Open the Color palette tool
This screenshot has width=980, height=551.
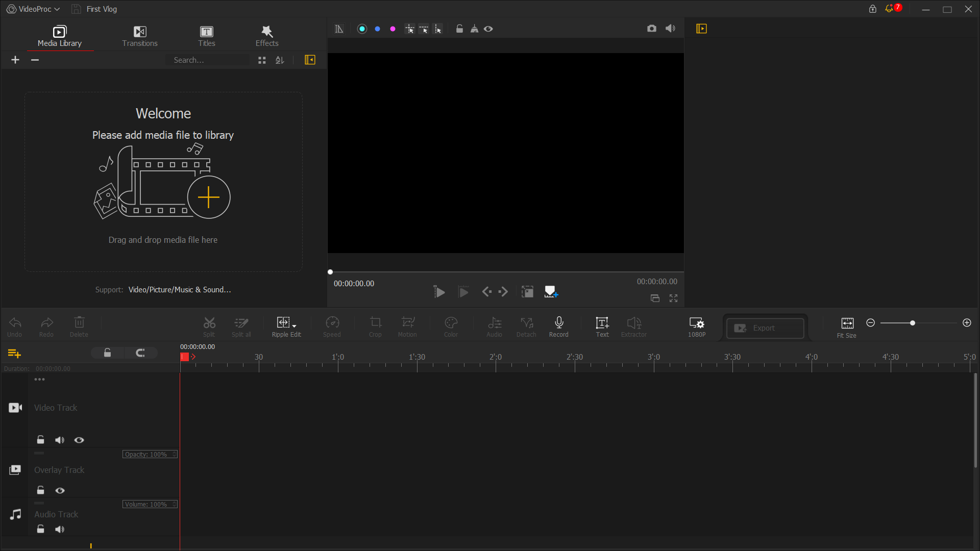click(x=451, y=327)
